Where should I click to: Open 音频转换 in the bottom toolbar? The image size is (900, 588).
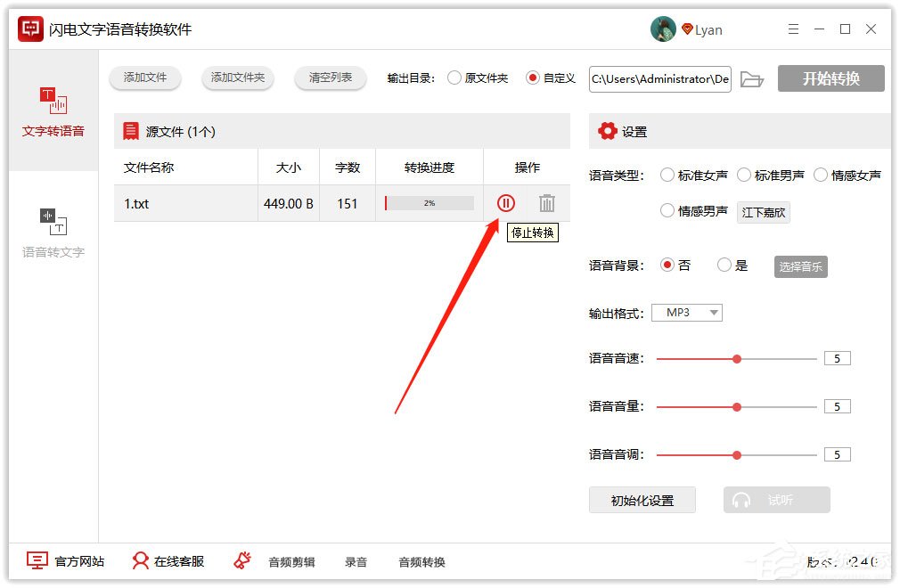point(421,562)
